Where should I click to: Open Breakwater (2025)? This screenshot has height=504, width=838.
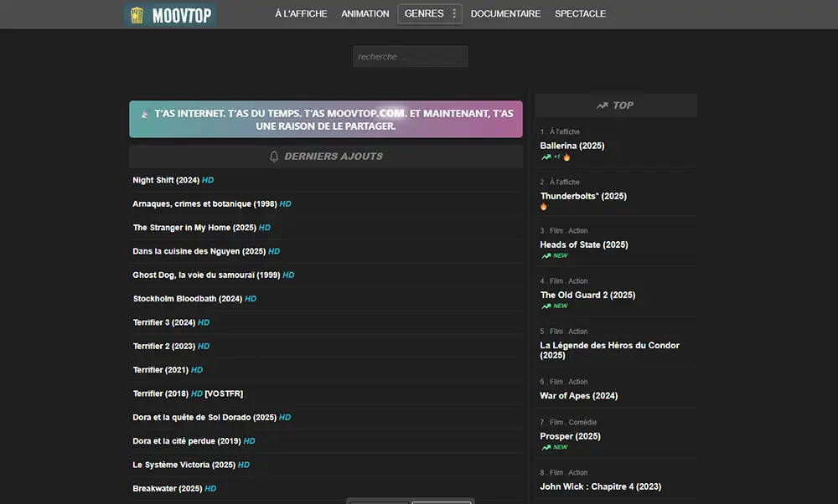click(x=168, y=489)
